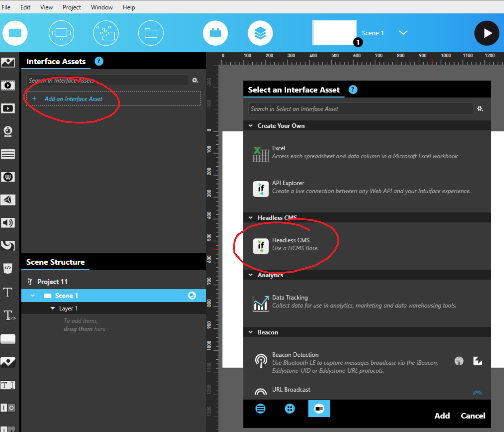Open the Edit menu
The width and height of the screenshot is (504, 432).
(25, 7)
